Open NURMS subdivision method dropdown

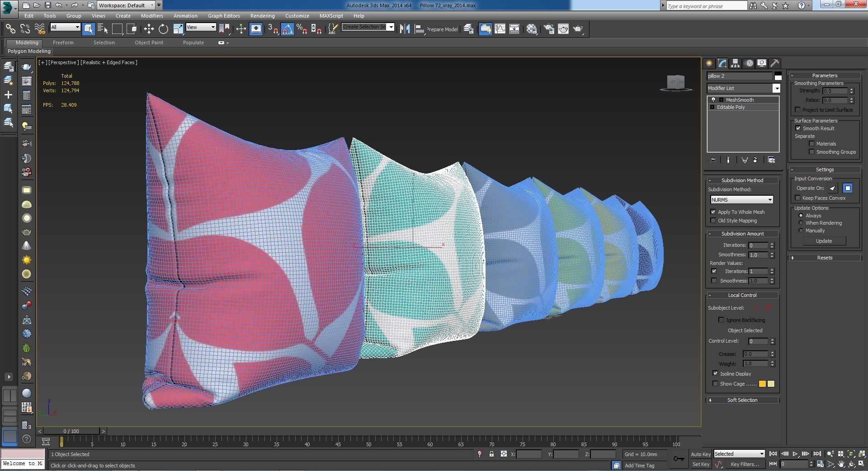[741, 200]
